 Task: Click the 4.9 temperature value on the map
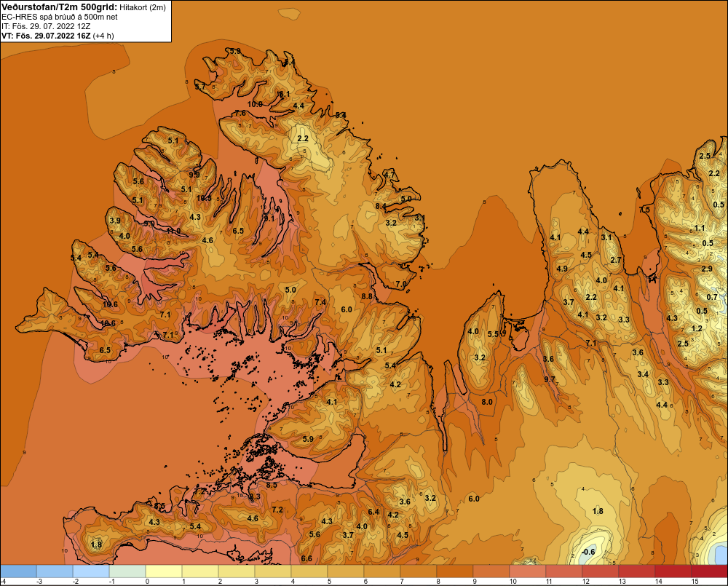[x=562, y=269]
